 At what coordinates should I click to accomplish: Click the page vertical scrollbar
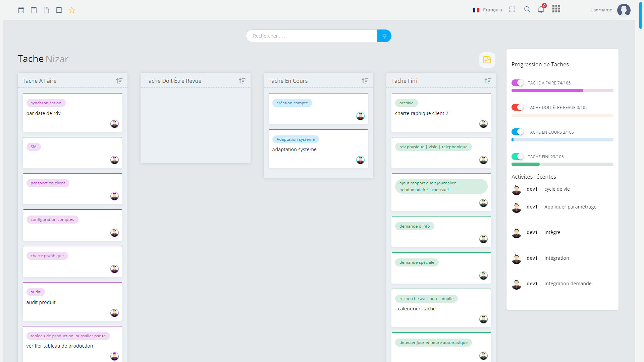click(x=640, y=15)
